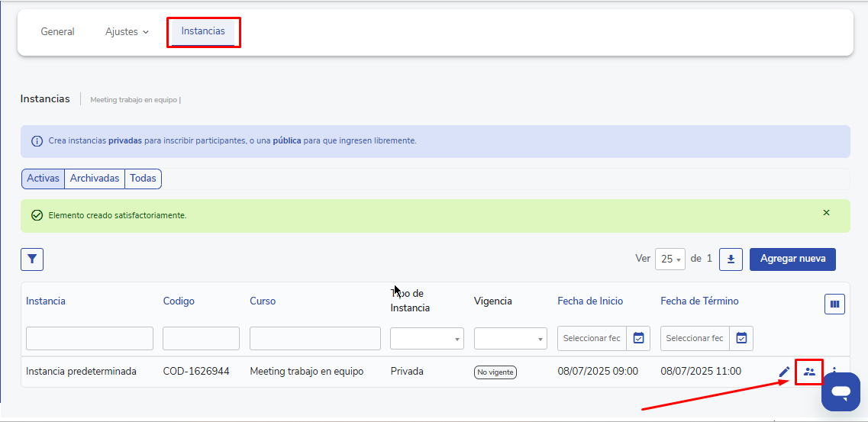This screenshot has height=422, width=868.
Task: Show Archivadas instances filter
Action: point(95,179)
